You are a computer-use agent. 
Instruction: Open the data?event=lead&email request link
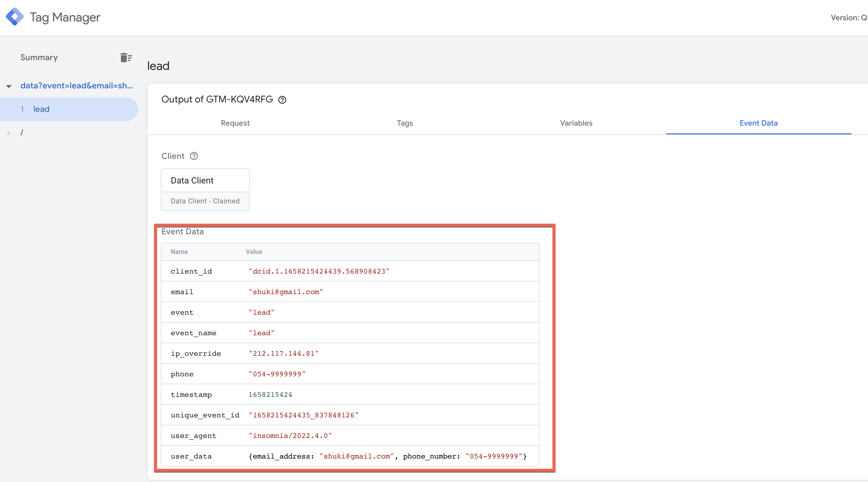point(77,86)
